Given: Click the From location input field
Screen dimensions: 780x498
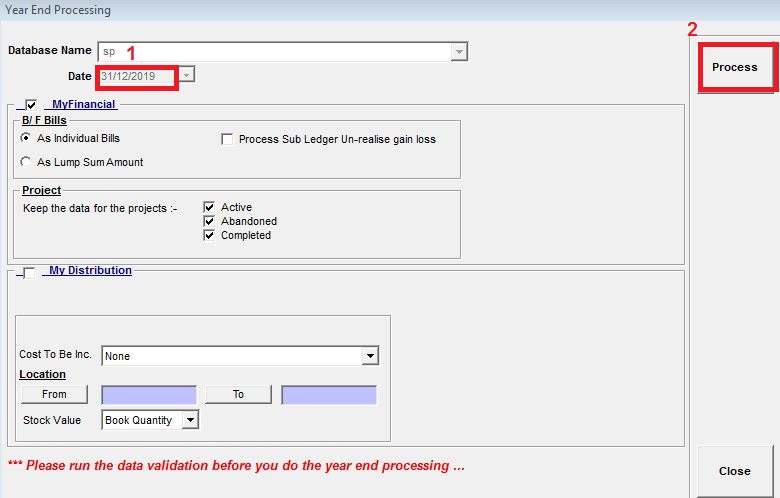Looking at the screenshot, I should click(x=149, y=394).
